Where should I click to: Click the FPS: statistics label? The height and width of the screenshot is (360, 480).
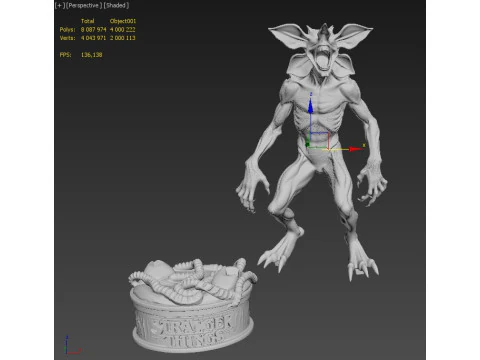[x=65, y=55]
